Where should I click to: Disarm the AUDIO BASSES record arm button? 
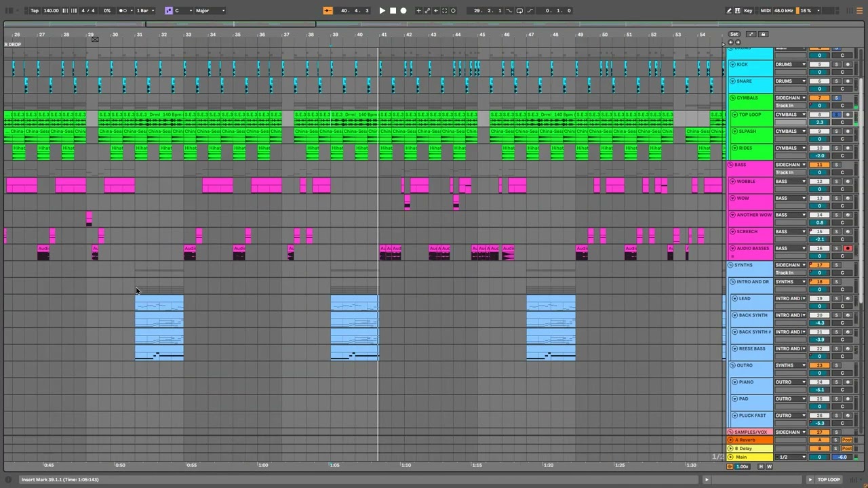tap(847, 248)
